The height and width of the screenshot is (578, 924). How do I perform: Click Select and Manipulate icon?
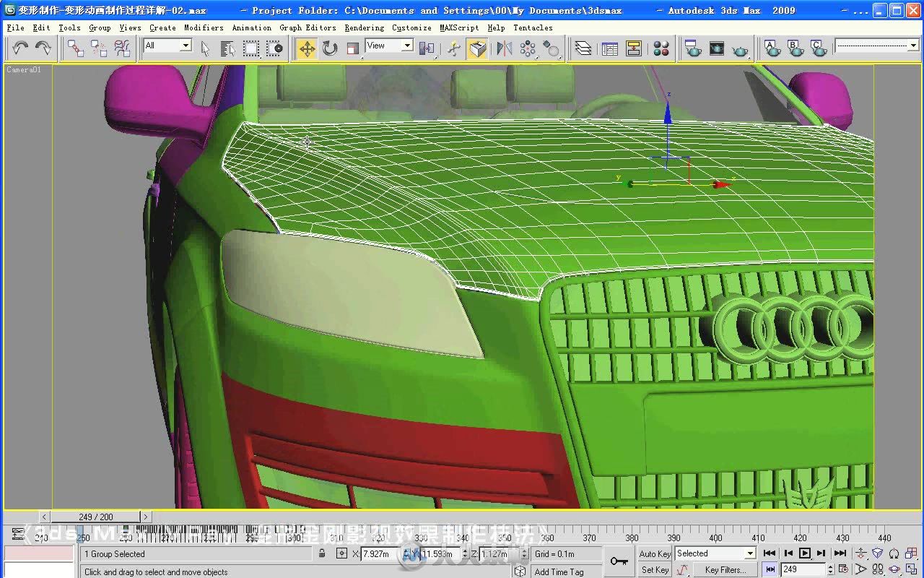point(454,48)
